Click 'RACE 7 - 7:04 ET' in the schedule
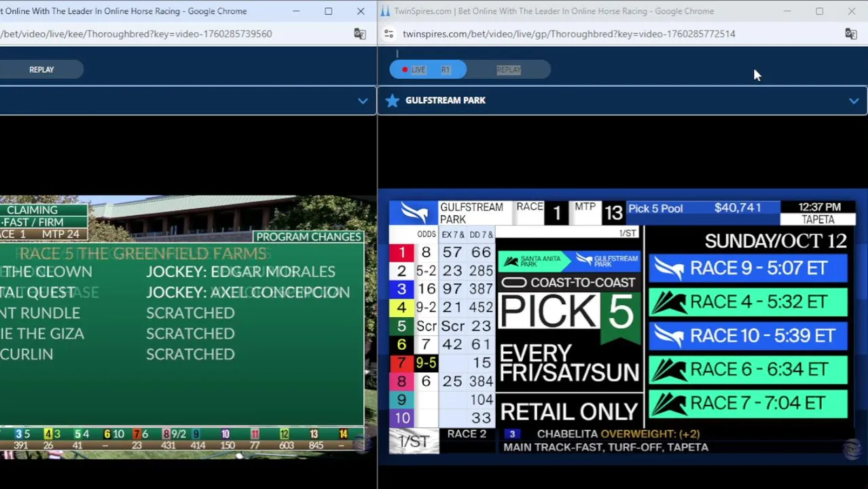Screen dimensions: 868x489 748,403
